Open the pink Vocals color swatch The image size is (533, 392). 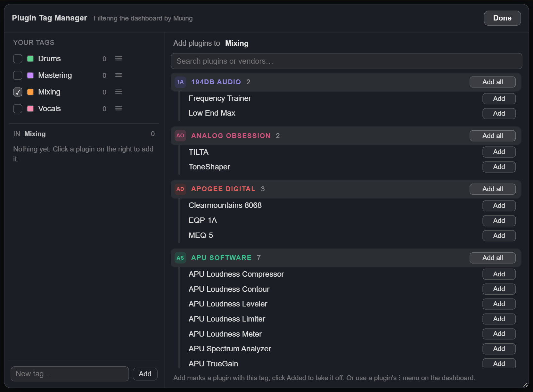pyautogui.click(x=30, y=109)
